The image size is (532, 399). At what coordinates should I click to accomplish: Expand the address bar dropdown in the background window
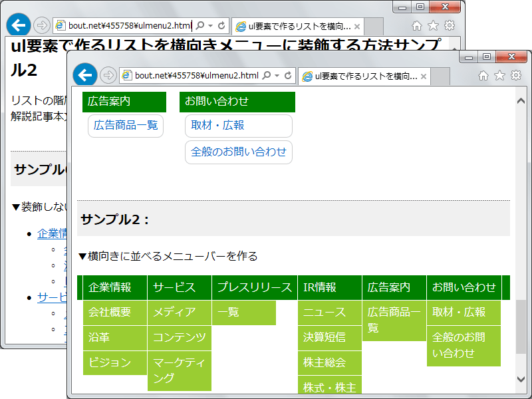(x=211, y=26)
